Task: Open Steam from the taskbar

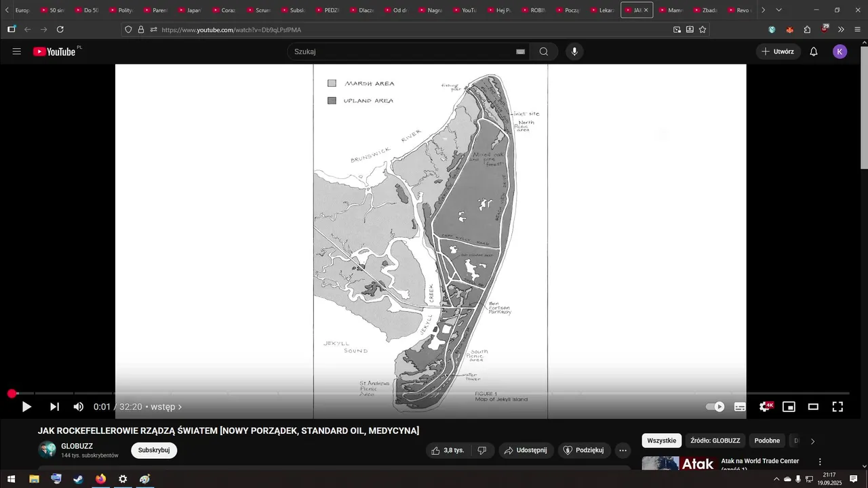Action: tap(78, 479)
